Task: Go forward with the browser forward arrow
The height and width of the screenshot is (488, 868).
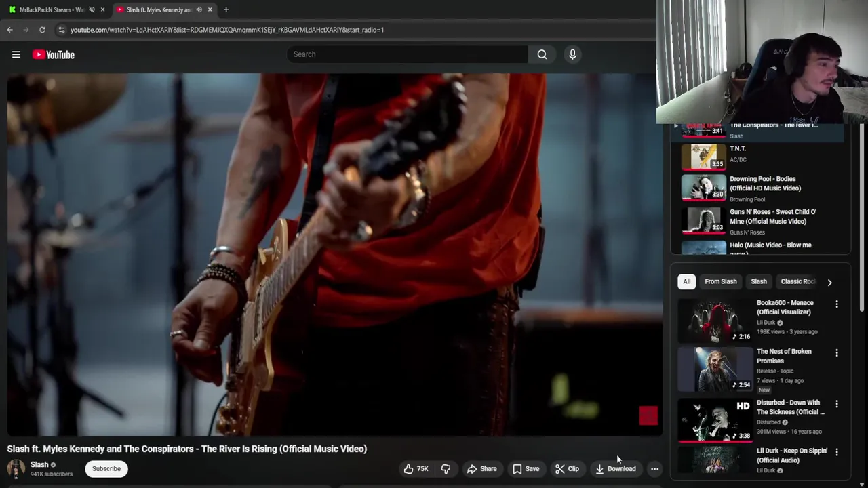Action: (x=26, y=30)
